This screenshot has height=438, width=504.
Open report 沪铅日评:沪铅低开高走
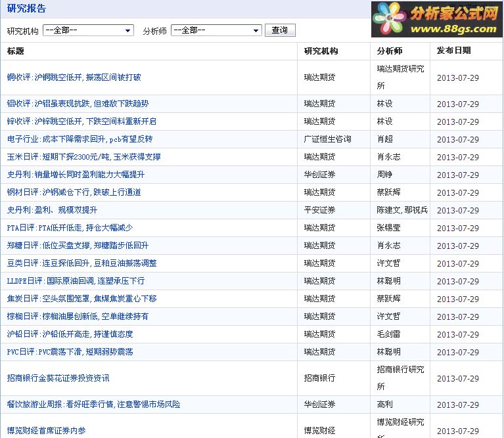coord(70,334)
